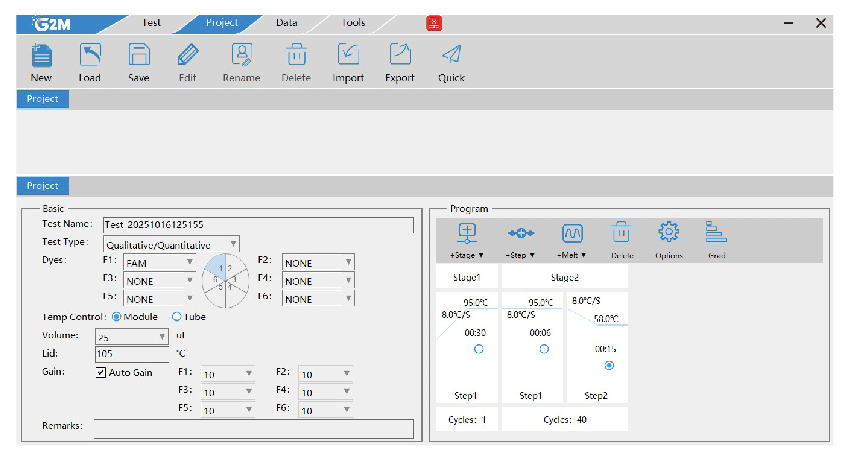Toggle the Auto Gain checkbox

tap(101, 373)
